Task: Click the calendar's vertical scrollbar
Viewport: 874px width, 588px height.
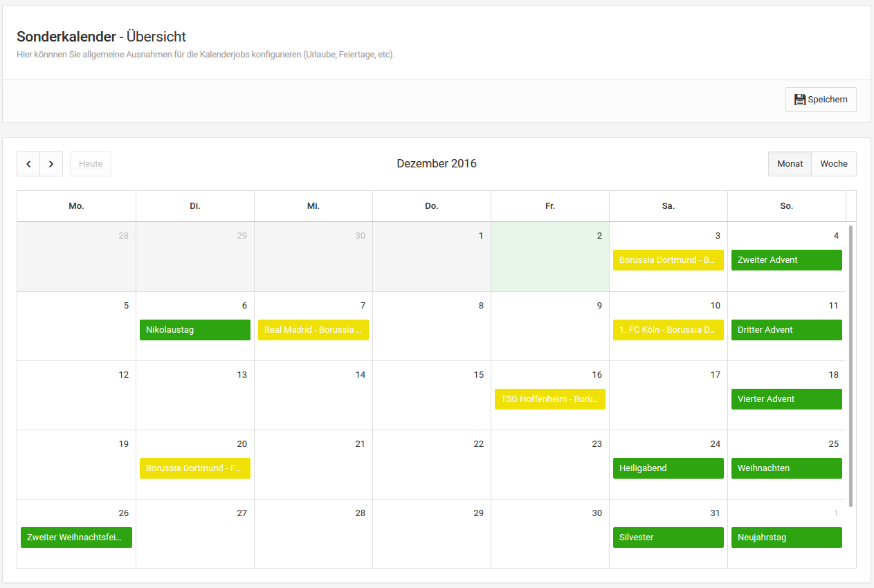Action: coord(851,365)
